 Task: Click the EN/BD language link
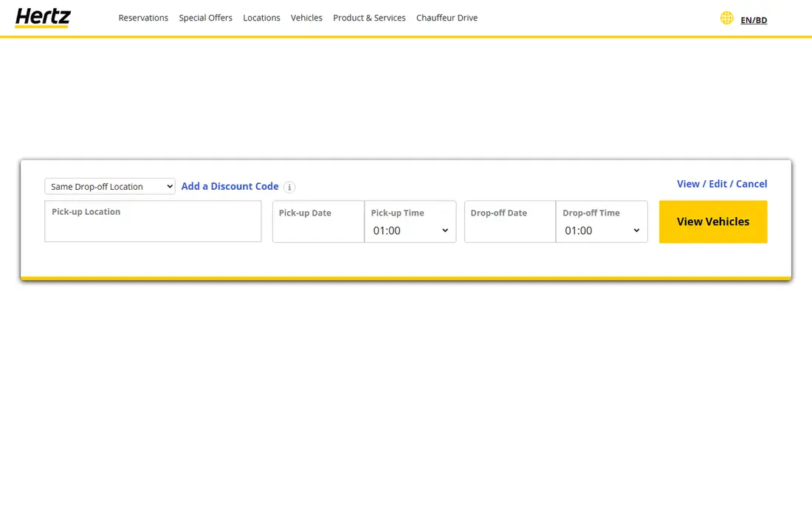point(754,20)
